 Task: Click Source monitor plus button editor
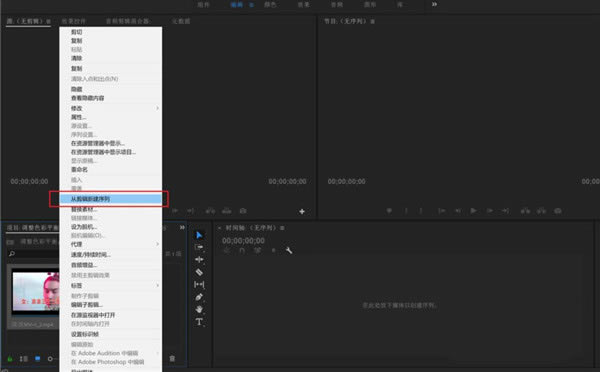point(302,211)
